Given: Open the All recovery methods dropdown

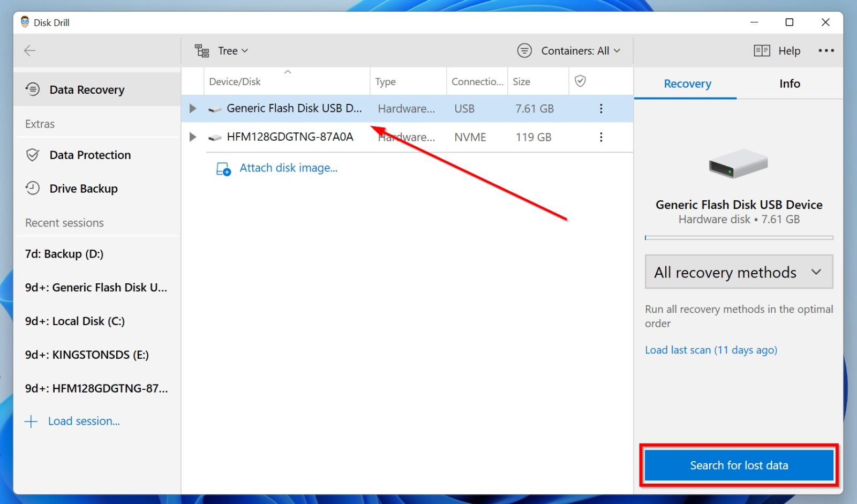Looking at the screenshot, I should (x=738, y=272).
